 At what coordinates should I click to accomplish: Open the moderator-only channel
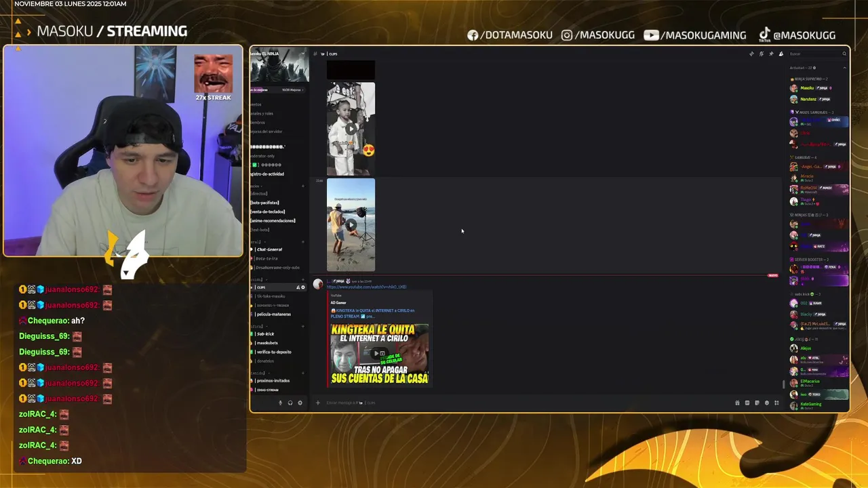(263, 156)
